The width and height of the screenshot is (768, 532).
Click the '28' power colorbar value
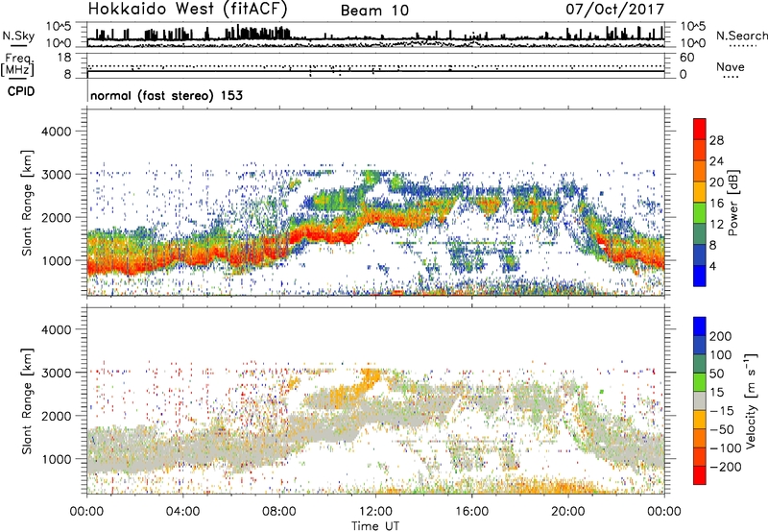coord(716,140)
